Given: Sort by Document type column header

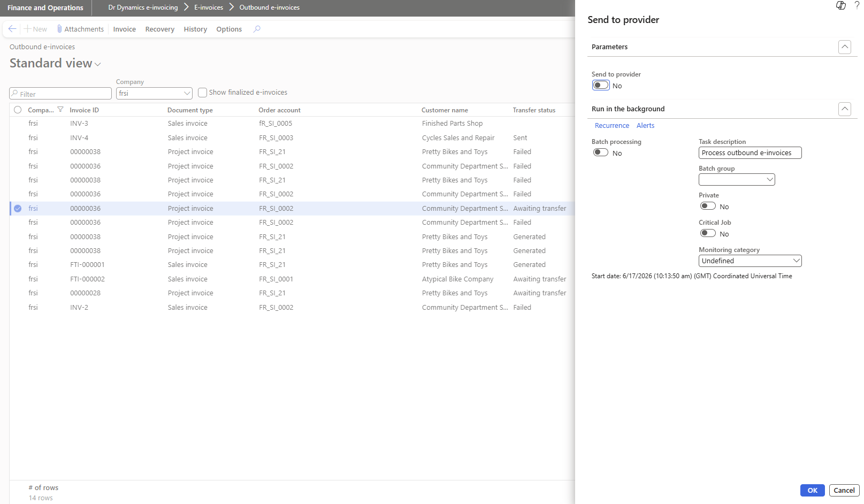Looking at the screenshot, I should point(190,110).
